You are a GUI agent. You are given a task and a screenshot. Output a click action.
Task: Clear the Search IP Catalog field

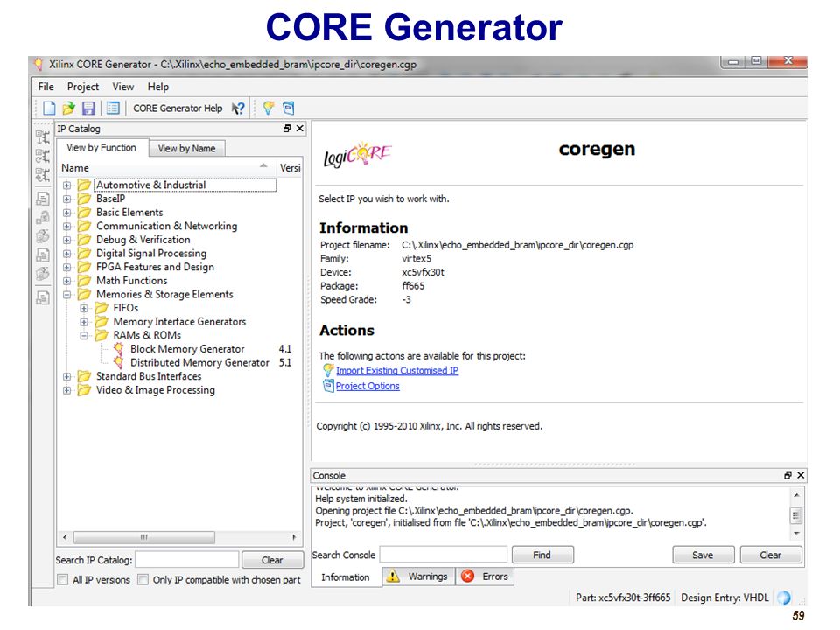[272, 560]
